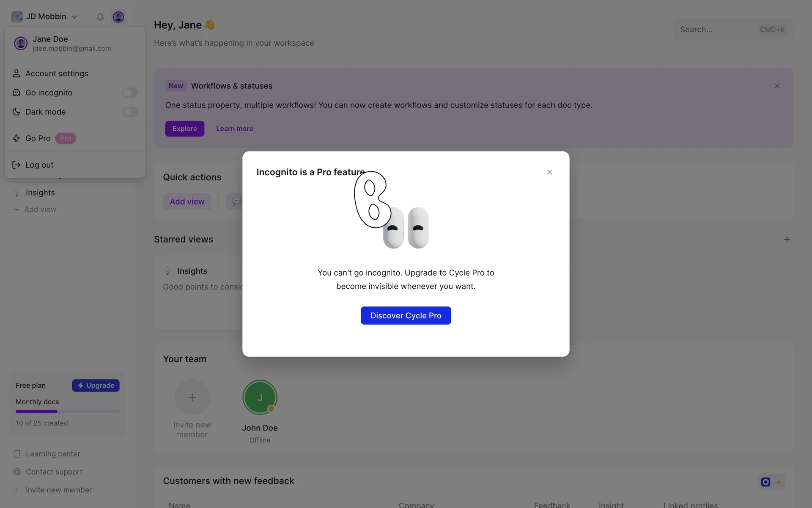Viewport: 812px width, 508px height.
Task: Click the blue icon in Customers section
Action: tap(765, 482)
